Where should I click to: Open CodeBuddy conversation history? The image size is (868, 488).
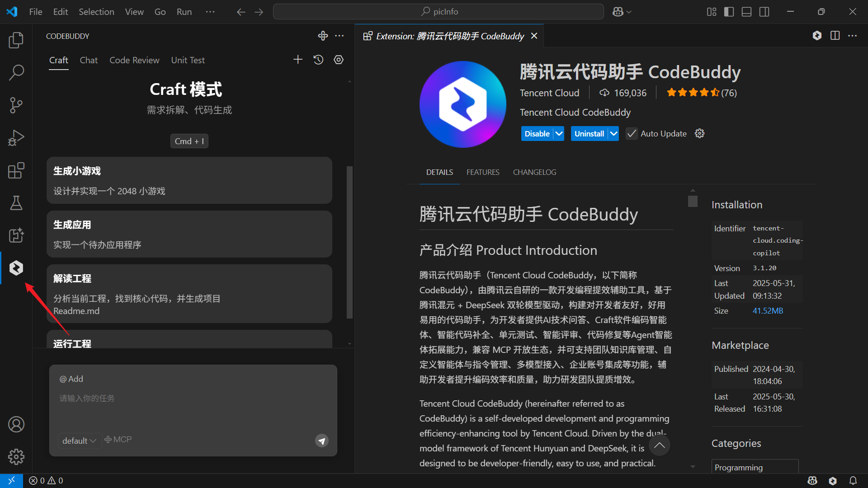[318, 60]
